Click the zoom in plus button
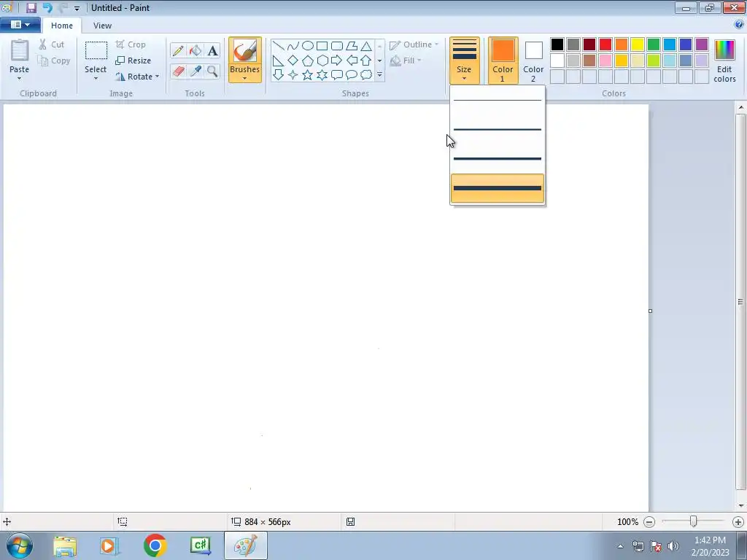747x560 pixels. coord(738,522)
